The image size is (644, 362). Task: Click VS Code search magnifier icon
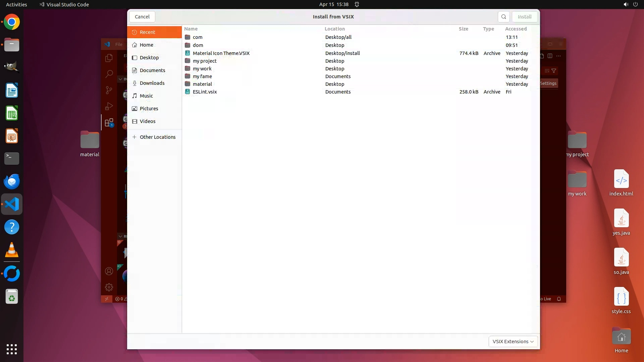(109, 74)
